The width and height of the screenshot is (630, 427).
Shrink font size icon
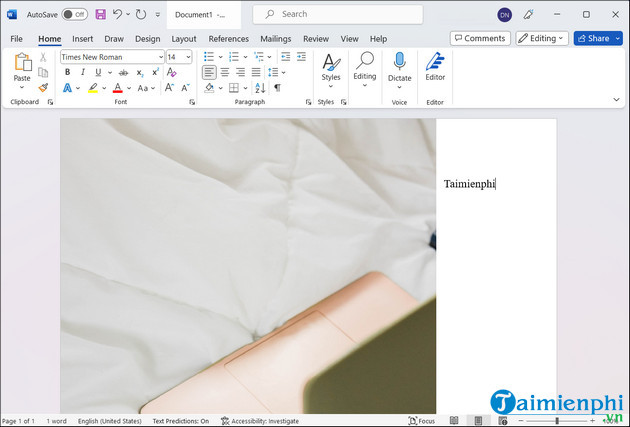coord(185,88)
